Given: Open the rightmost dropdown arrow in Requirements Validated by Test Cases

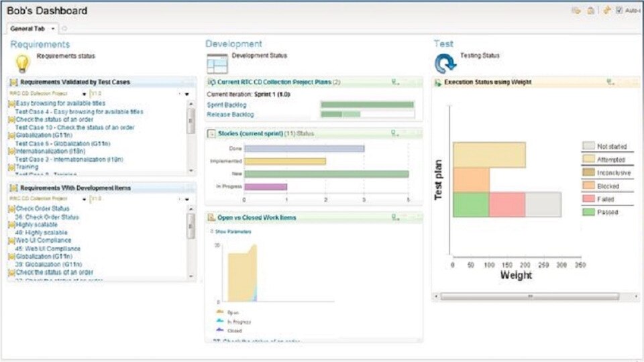Looking at the screenshot, I should 187,95.
